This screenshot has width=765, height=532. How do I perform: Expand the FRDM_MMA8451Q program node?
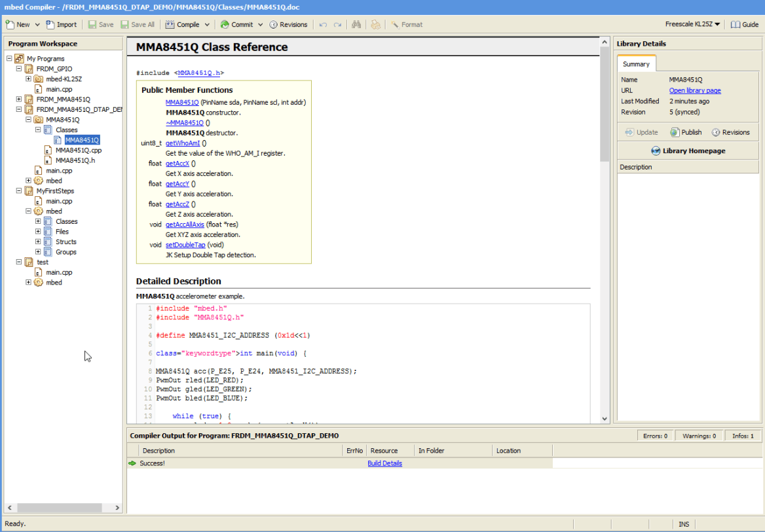coord(19,99)
